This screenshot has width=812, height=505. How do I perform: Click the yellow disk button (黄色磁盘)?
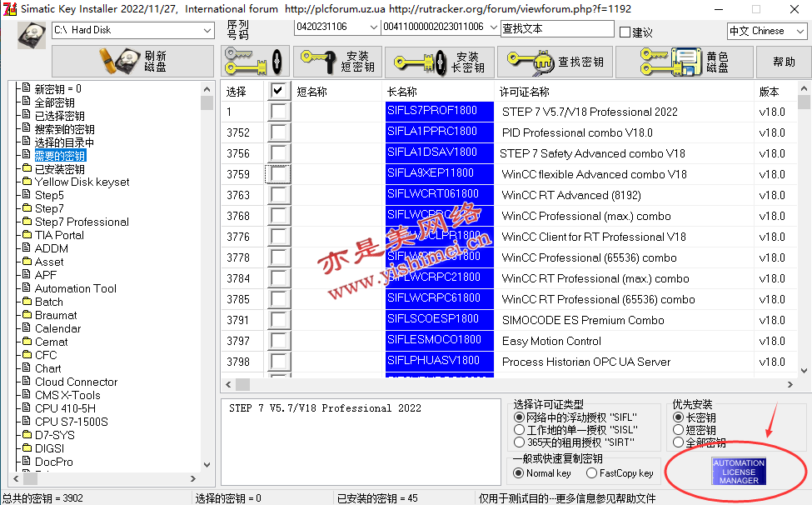coord(684,61)
